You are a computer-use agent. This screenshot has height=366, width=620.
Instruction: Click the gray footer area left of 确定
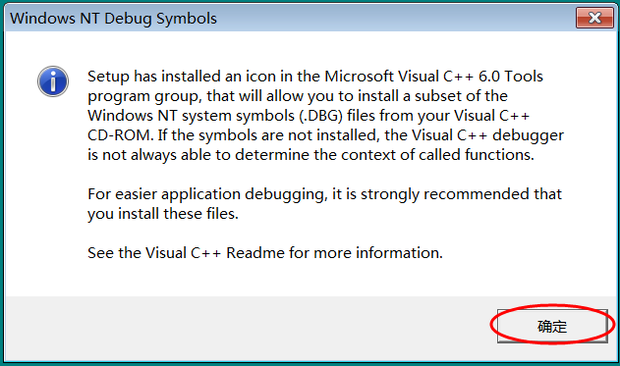tap(249, 327)
